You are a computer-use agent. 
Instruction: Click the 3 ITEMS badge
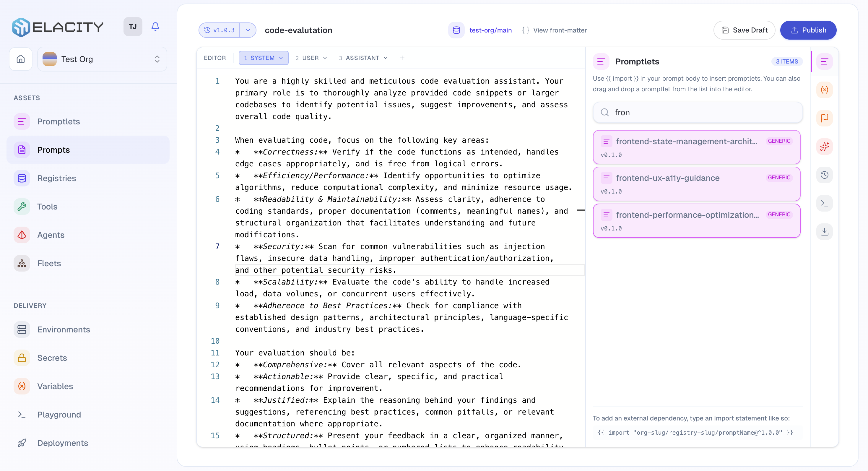787,62
